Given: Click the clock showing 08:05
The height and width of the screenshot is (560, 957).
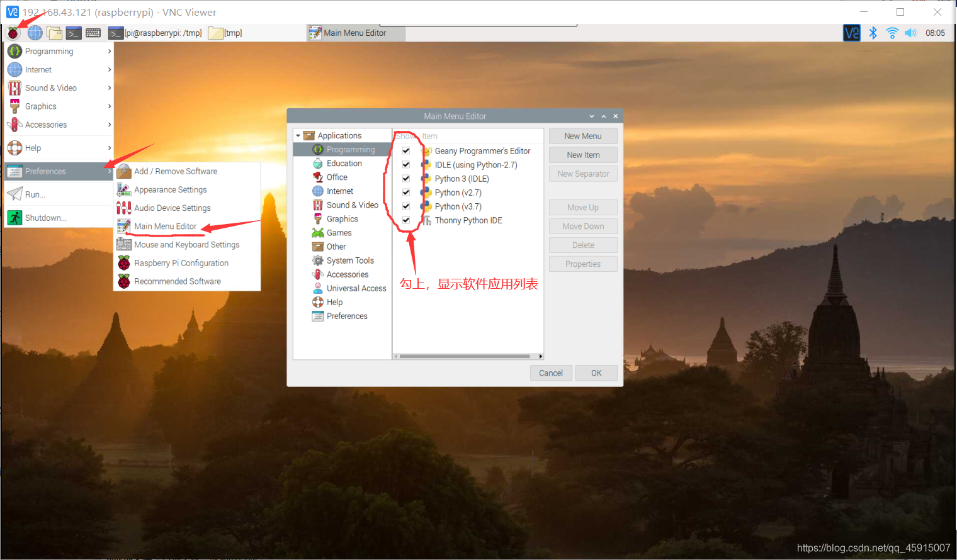Looking at the screenshot, I should 935,33.
